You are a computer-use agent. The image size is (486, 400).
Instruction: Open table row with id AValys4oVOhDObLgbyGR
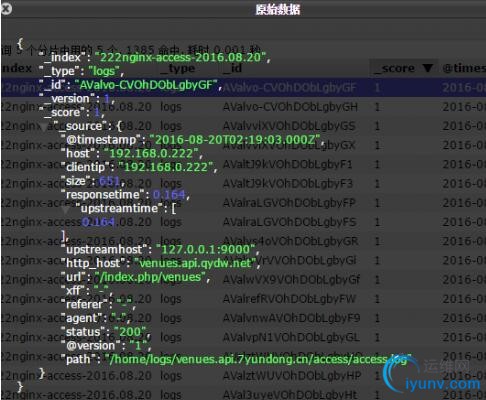243,241
